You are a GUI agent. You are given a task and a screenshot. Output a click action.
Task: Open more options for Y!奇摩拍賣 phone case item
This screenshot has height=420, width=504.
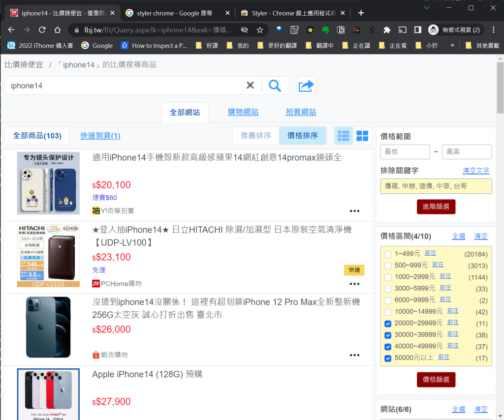[x=354, y=211]
